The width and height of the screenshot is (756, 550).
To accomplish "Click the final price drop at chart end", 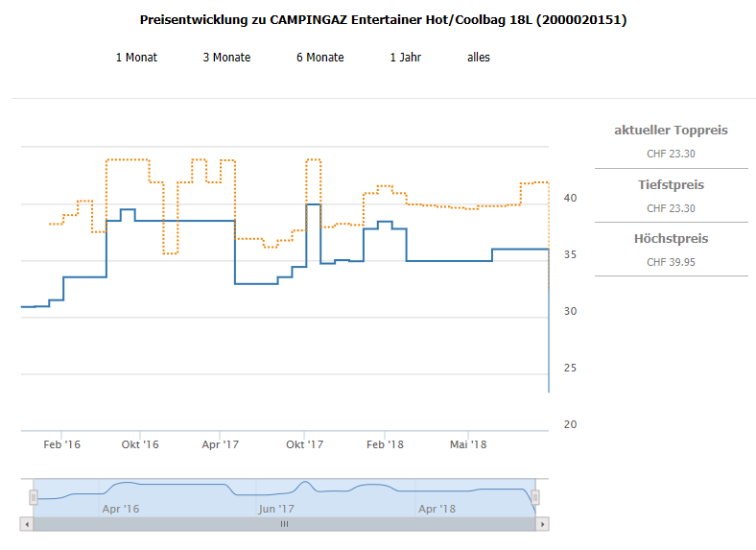I will [x=549, y=321].
